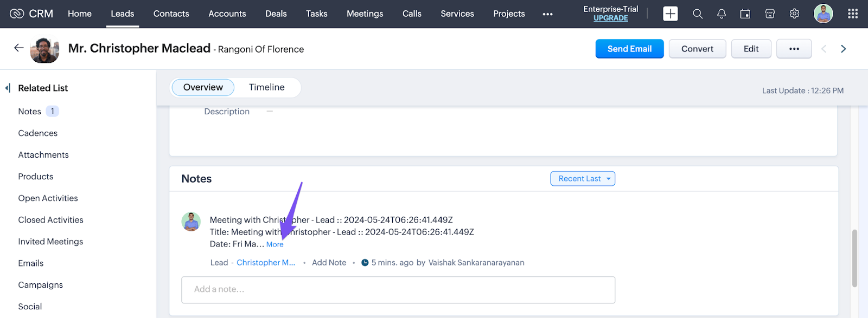Open the Deals tab

tap(276, 14)
